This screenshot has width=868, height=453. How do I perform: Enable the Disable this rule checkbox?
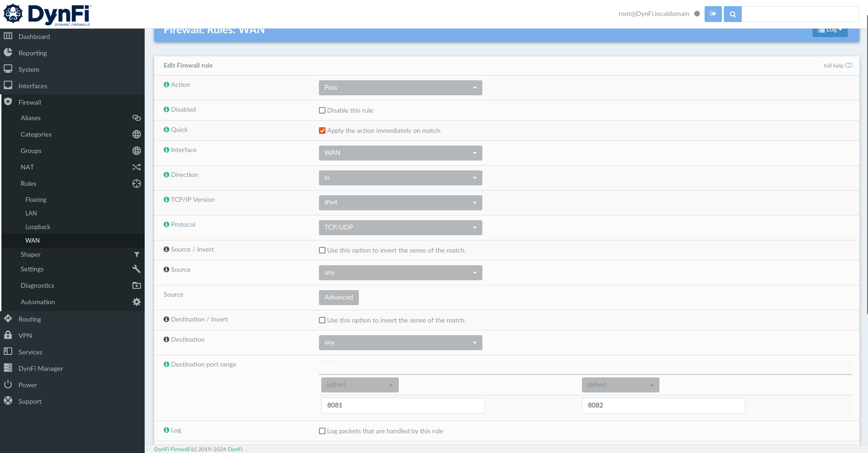click(322, 110)
